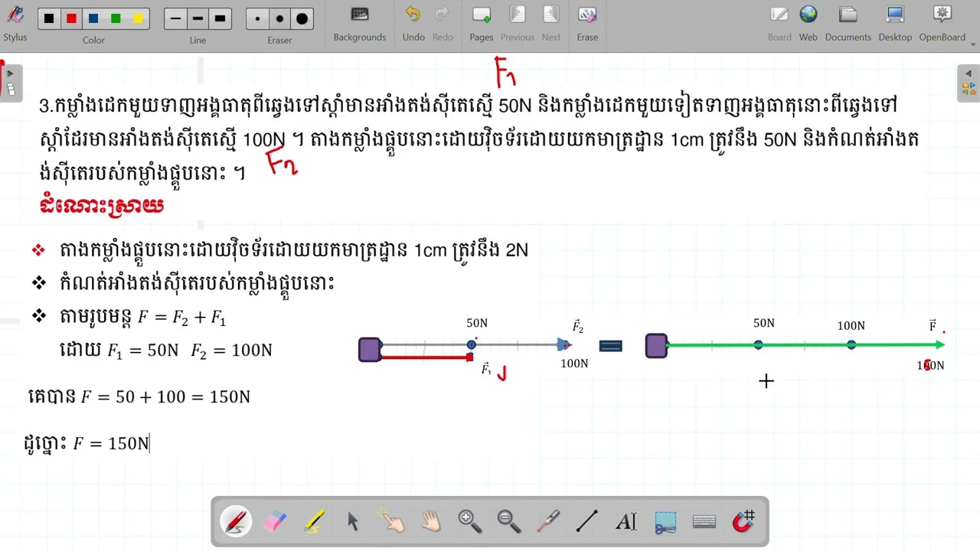The height and width of the screenshot is (551, 980).
Task: Set the medium line width
Action: pos(198,18)
